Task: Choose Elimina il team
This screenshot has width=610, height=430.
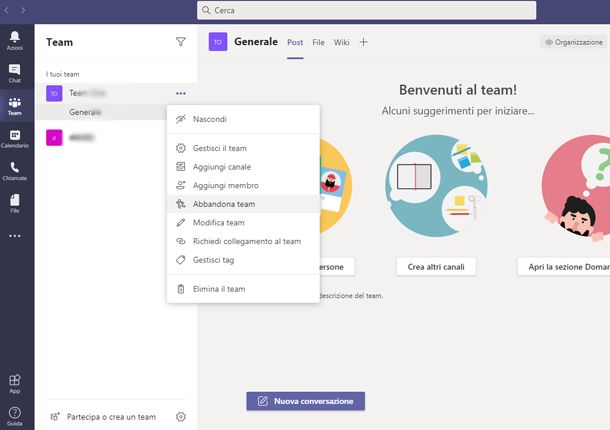Action: 244,289
